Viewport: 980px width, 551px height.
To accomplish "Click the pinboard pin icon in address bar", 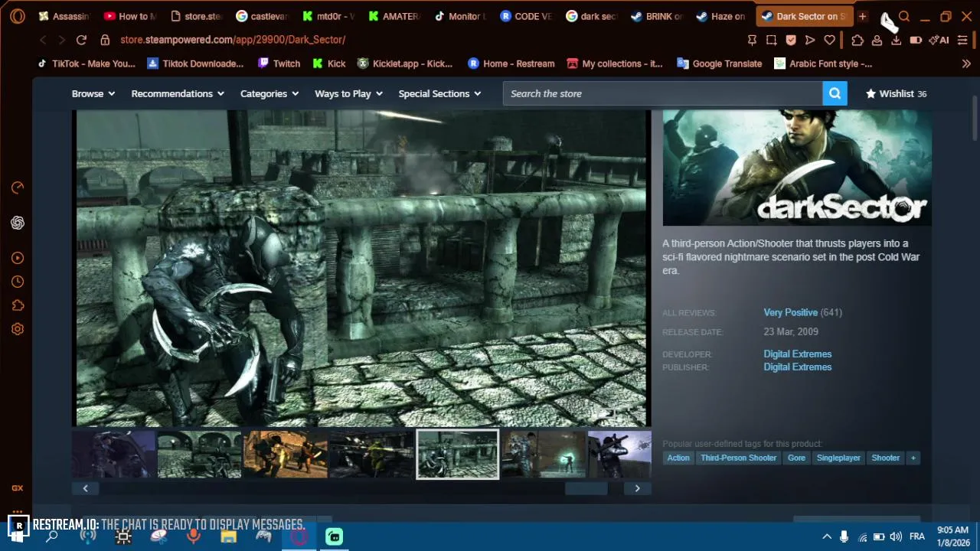I will pyautogui.click(x=752, y=40).
